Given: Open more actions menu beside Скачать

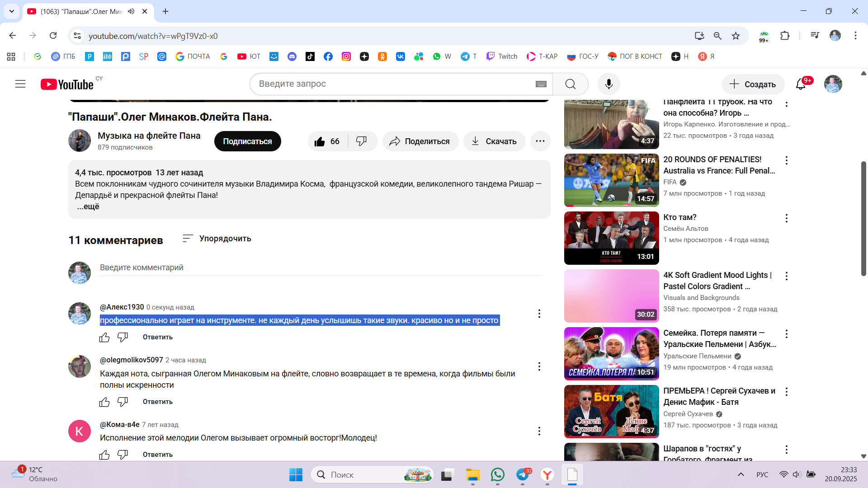Looking at the screenshot, I should coord(540,141).
